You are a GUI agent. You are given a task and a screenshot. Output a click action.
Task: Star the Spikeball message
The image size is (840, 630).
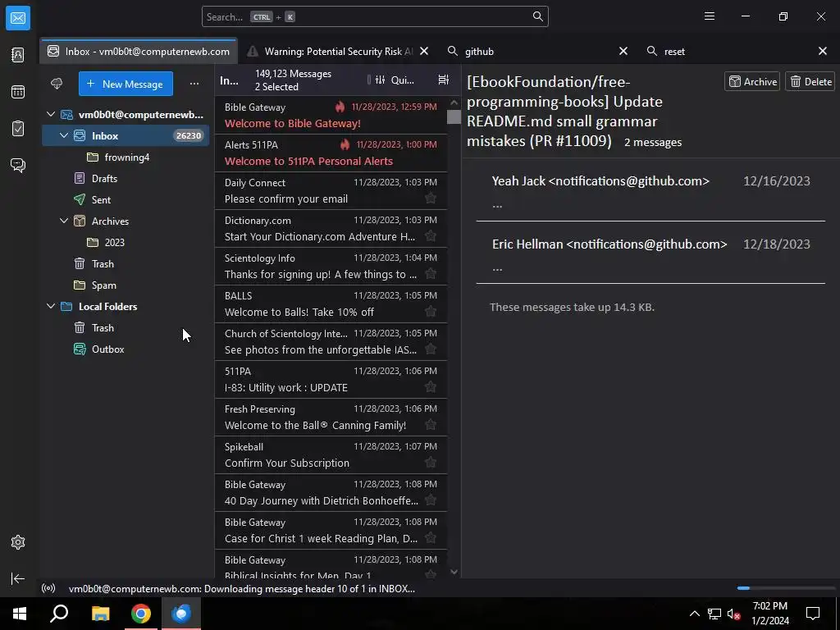pyautogui.click(x=430, y=463)
